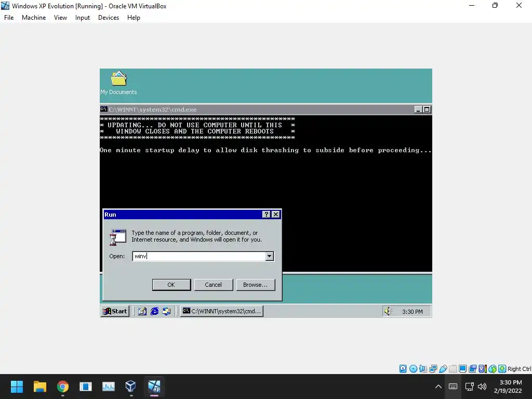Click the mouse integration status icon
This screenshot has height=399, width=532.
(x=493, y=369)
